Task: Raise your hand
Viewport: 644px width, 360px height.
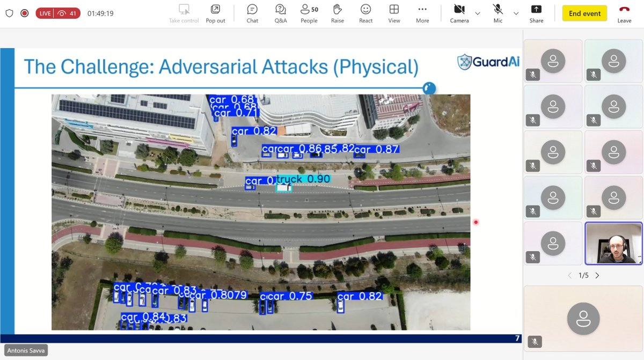Action: pos(337,13)
